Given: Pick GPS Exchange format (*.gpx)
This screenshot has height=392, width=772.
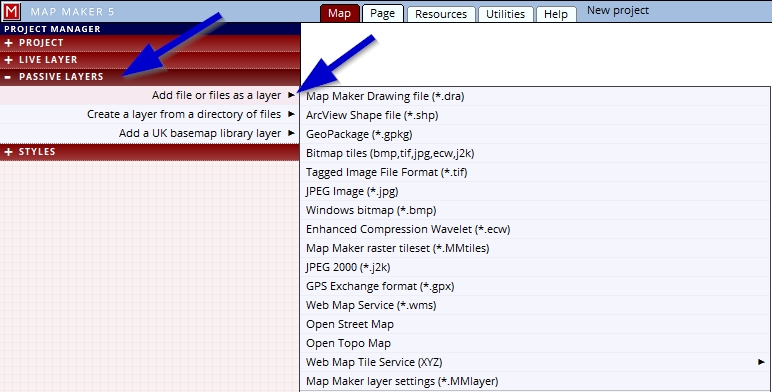Looking at the screenshot, I should click(x=535, y=286).
